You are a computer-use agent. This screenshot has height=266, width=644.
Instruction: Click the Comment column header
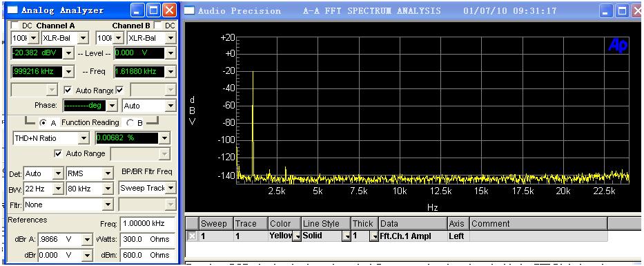538,224
